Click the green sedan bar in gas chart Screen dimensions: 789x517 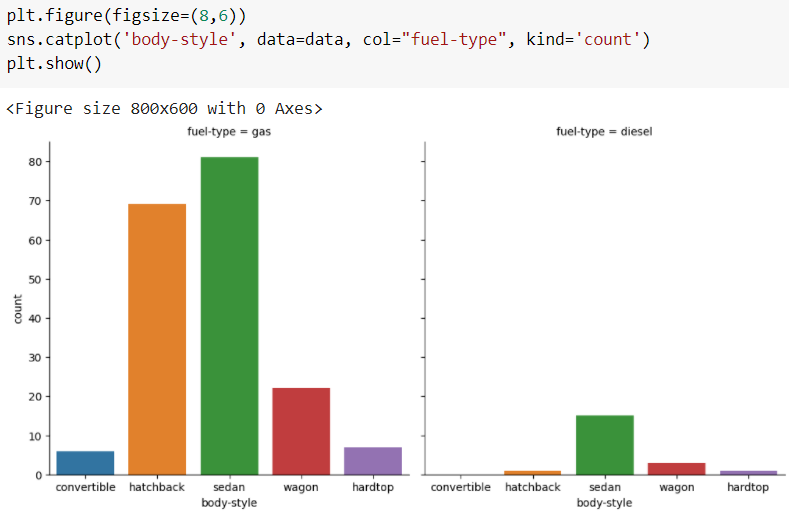[x=229, y=316]
